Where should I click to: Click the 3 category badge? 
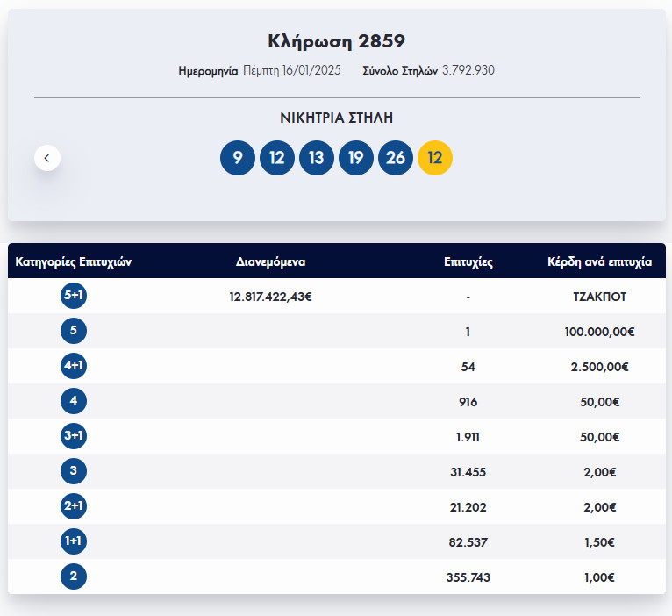(x=74, y=471)
